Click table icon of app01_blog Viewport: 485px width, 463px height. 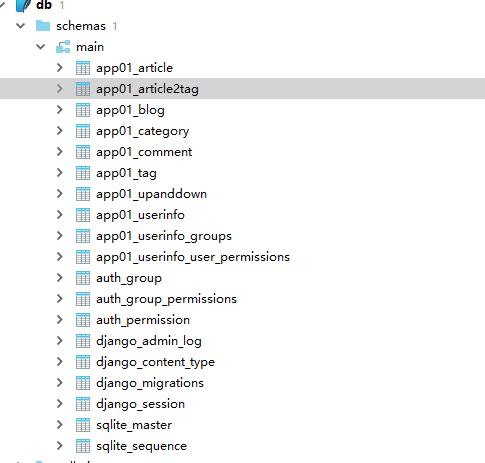[x=83, y=110]
